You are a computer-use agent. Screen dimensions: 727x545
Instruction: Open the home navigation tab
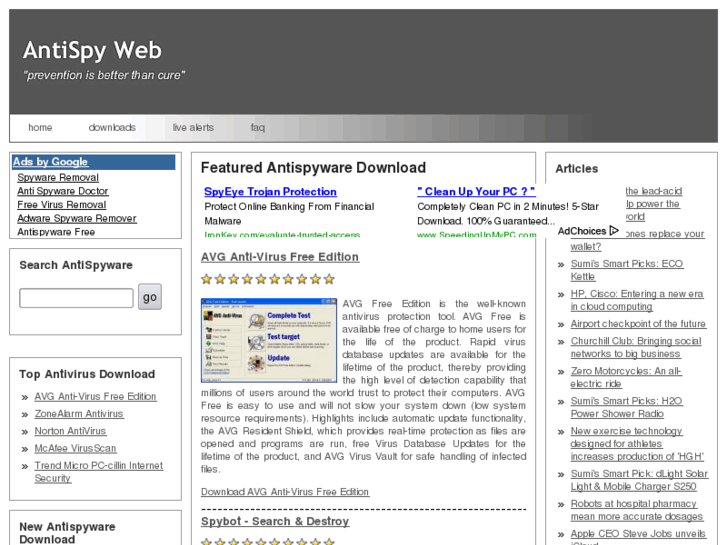[40, 128]
